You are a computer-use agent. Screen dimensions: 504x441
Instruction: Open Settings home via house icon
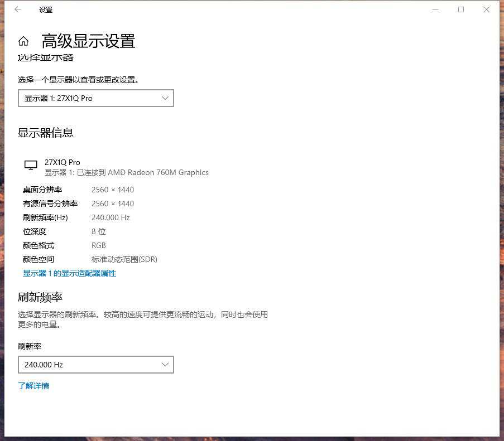tap(23, 41)
